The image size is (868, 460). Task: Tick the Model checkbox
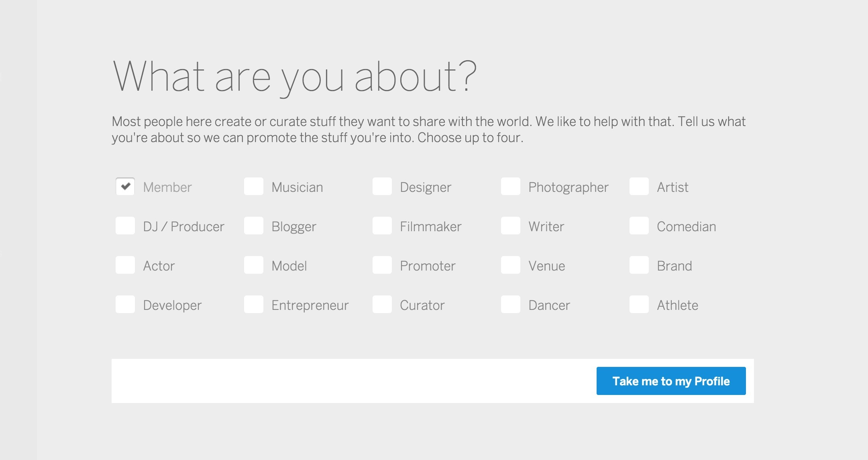pos(254,265)
